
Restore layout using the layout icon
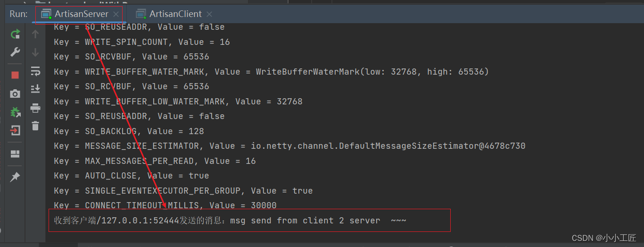15,154
